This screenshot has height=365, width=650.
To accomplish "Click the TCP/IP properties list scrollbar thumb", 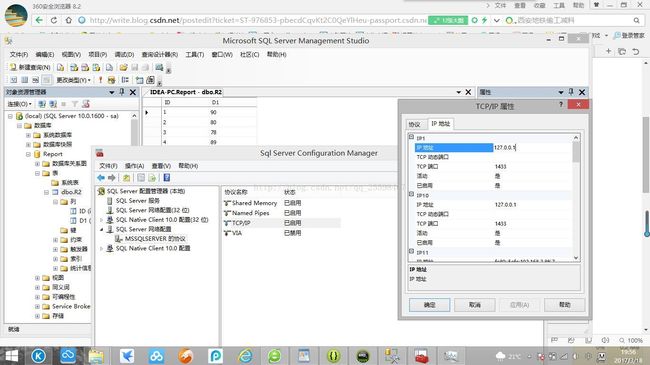I will [576, 152].
